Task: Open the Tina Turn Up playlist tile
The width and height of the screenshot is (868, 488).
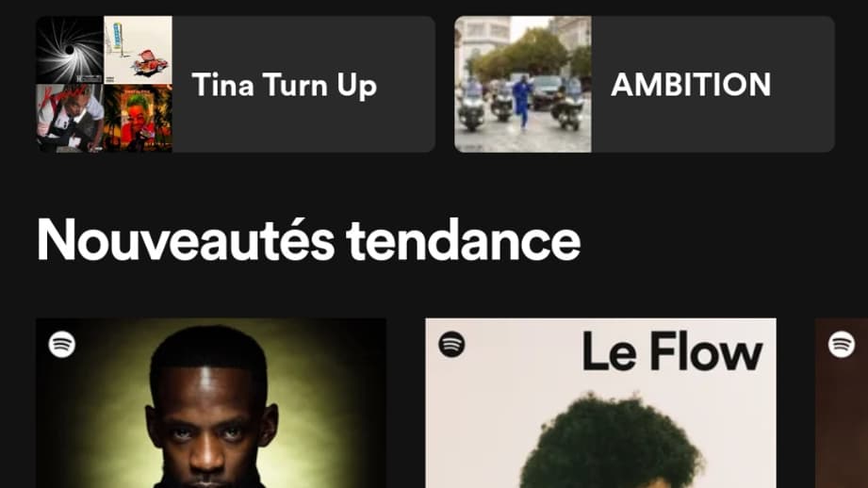Action: click(x=236, y=84)
